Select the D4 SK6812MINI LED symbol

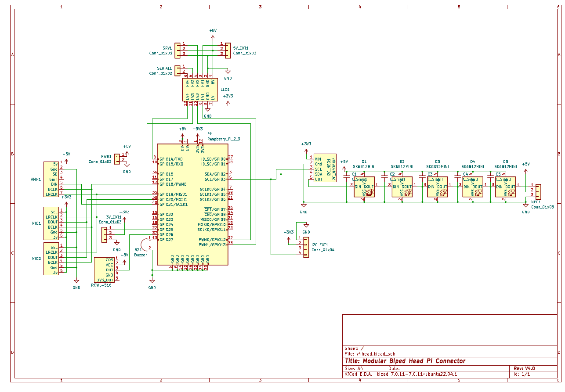tap(473, 187)
